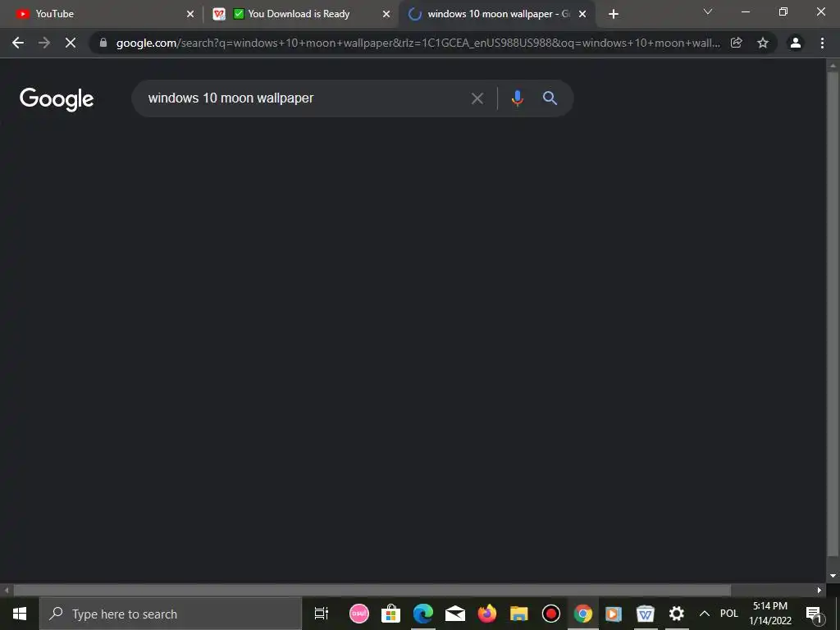Close the YouTube tab
Viewport: 840px width, 630px height.
click(190, 15)
